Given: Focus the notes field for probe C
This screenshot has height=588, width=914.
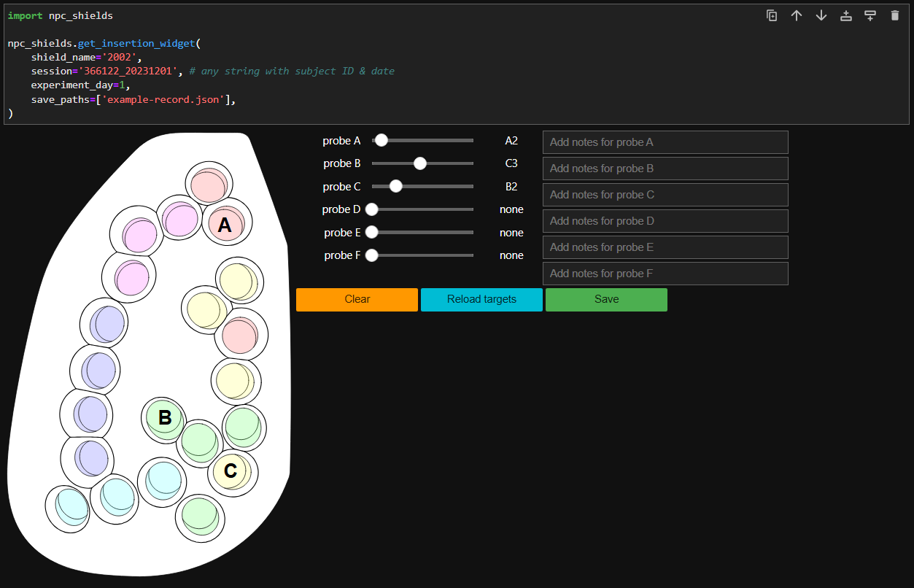Looking at the screenshot, I should [x=665, y=195].
